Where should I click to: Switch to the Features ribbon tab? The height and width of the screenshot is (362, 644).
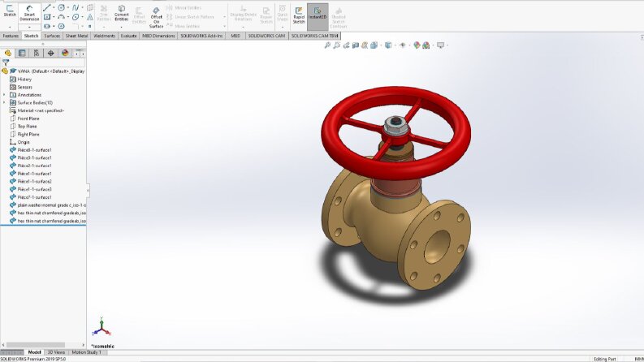point(11,36)
